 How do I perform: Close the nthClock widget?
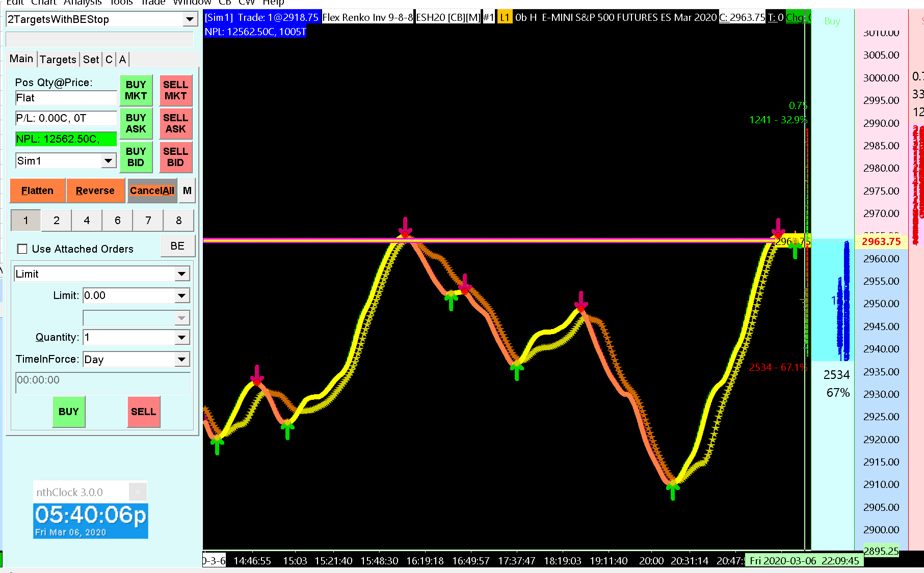click(138, 492)
